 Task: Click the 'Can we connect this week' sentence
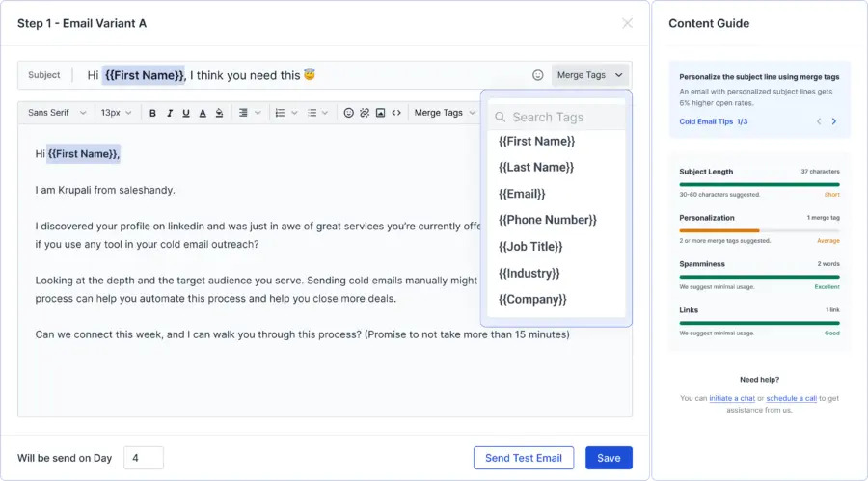click(x=302, y=334)
